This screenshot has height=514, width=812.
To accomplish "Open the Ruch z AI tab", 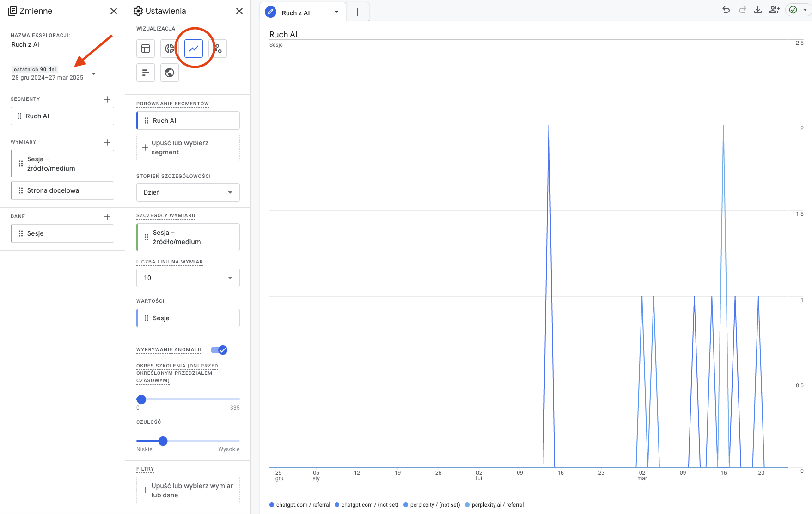I will (x=296, y=13).
